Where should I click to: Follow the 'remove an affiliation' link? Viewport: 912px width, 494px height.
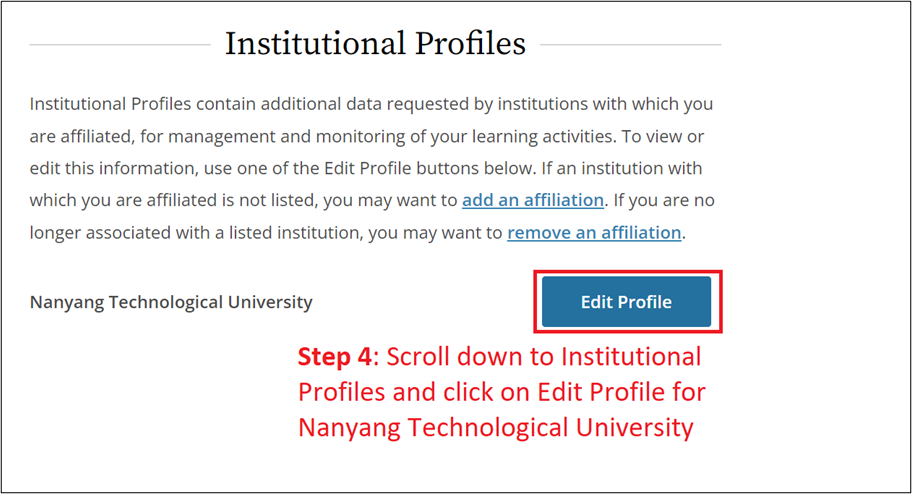coord(594,233)
